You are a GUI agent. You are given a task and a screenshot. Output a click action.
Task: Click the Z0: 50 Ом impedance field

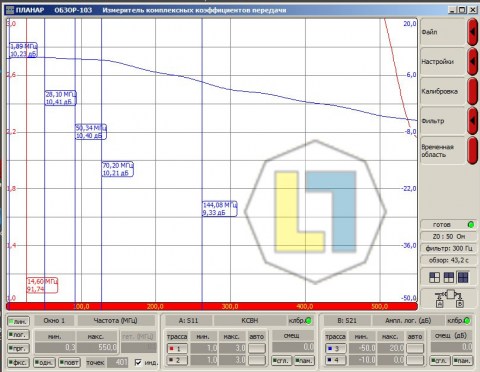(449, 237)
